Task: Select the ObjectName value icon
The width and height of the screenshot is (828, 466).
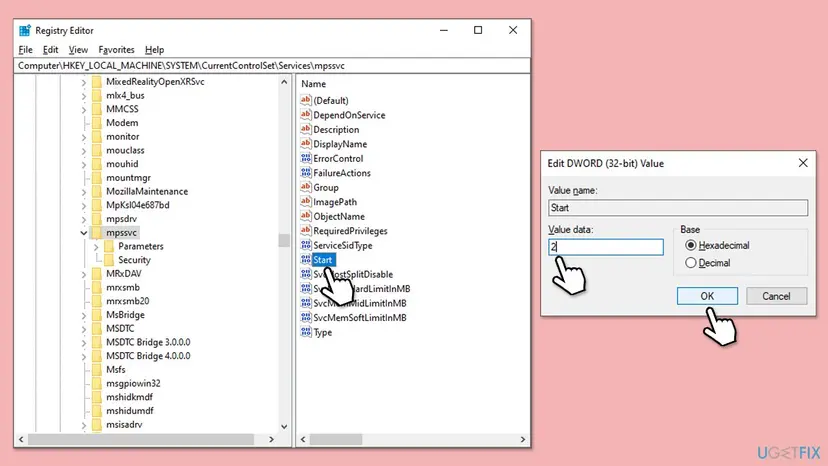Action: 306,216
